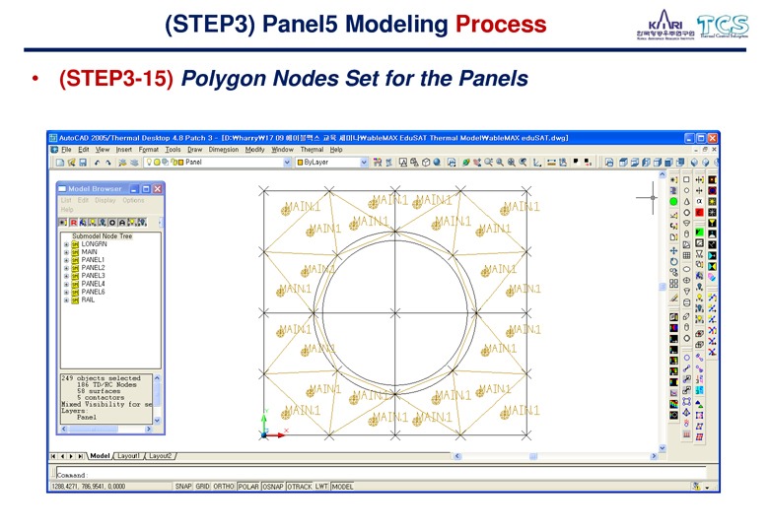Expand the MAIN submodel node
The height and width of the screenshot is (532, 769).
[x=66, y=252]
